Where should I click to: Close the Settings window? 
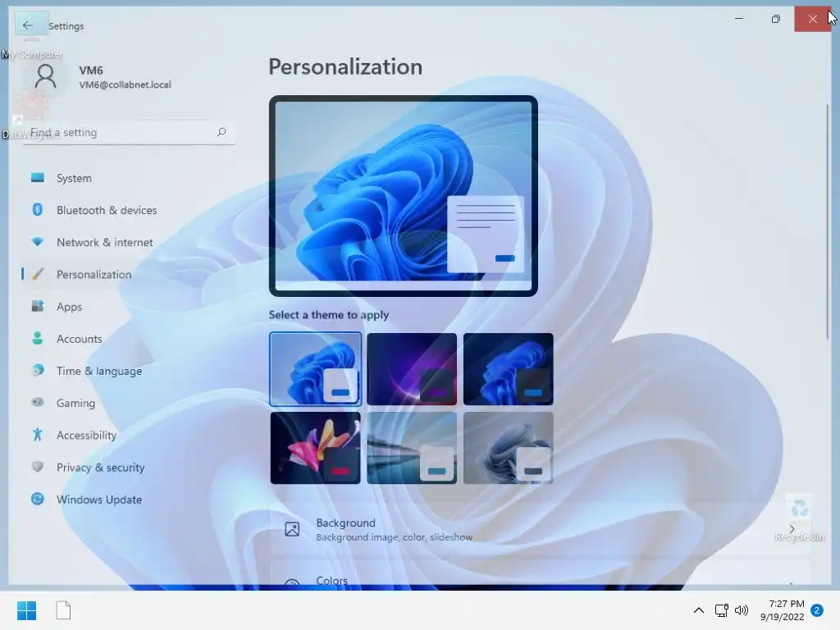point(813,19)
